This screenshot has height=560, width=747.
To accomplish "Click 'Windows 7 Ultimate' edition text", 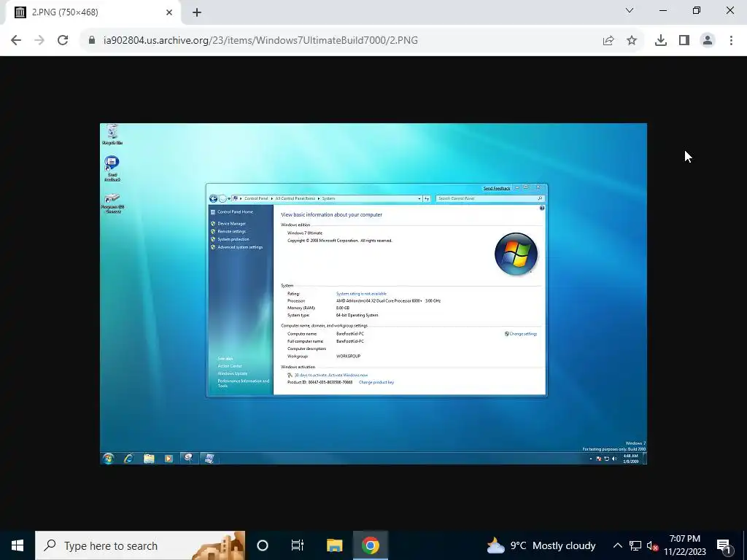I will click(x=305, y=233).
